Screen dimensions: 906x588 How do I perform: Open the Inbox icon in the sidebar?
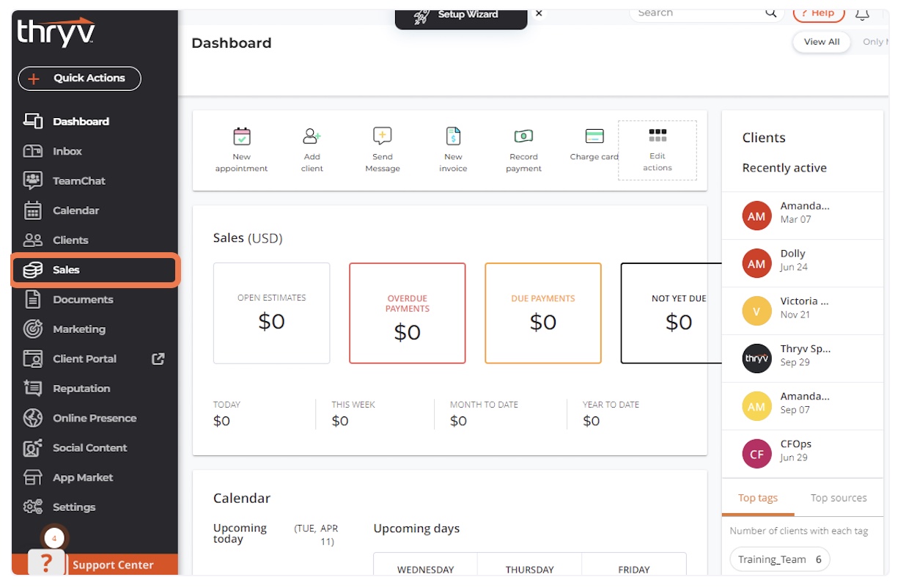(33, 151)
